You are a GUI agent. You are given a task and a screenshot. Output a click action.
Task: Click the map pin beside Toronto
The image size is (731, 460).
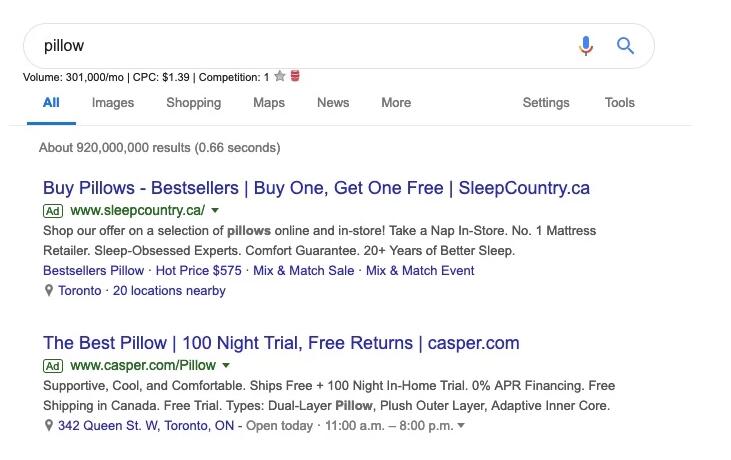coord(49,291)
